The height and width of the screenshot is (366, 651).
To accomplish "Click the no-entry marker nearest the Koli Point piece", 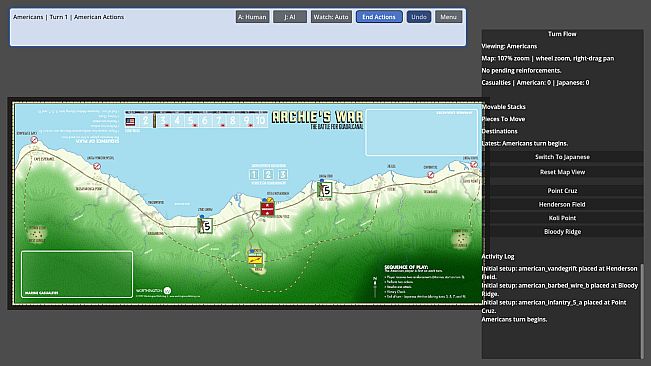I will point(431,175).
